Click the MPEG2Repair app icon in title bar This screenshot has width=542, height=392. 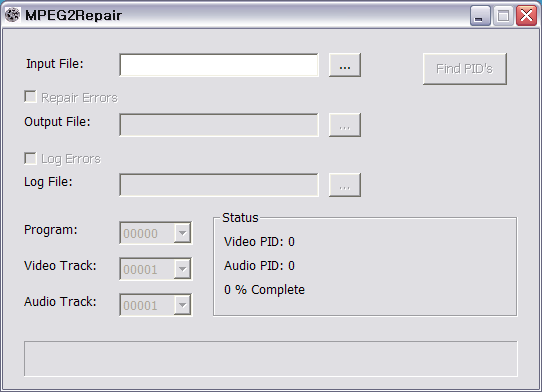[x=12, y=15]
